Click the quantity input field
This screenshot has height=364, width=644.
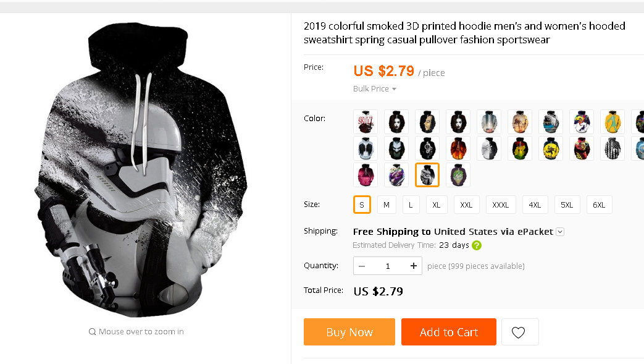388,266
